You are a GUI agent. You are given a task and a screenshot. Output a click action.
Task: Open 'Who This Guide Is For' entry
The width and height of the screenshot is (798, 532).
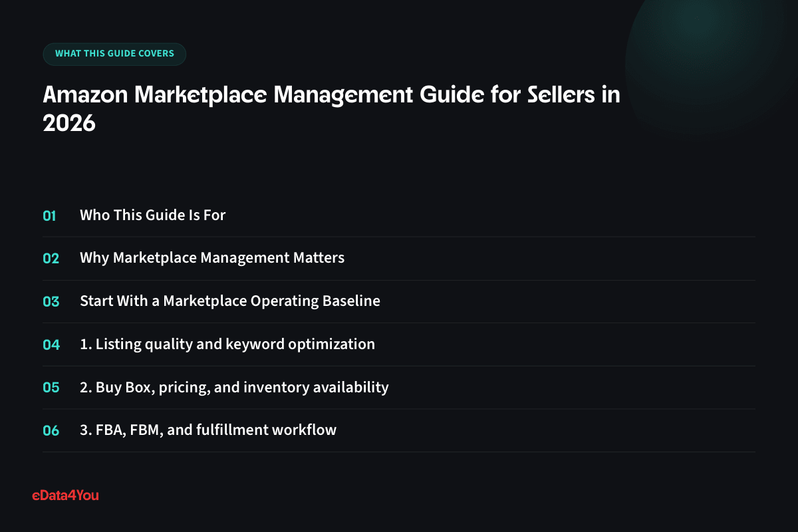[x=153, y=215]
